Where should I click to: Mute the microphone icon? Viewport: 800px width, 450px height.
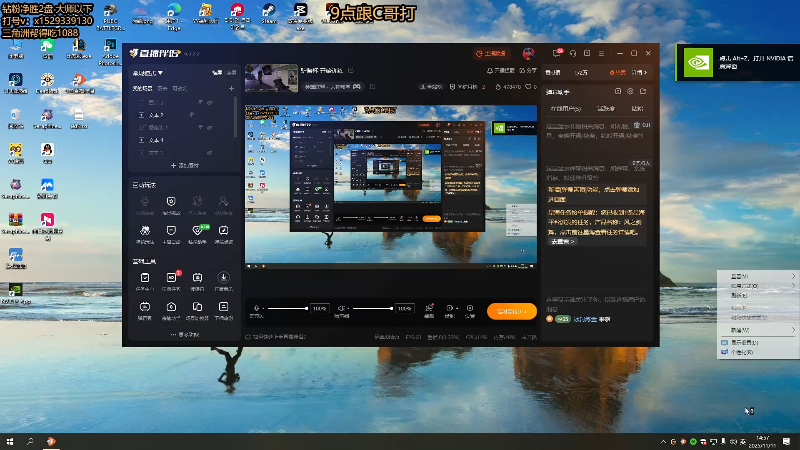[256, 308]
